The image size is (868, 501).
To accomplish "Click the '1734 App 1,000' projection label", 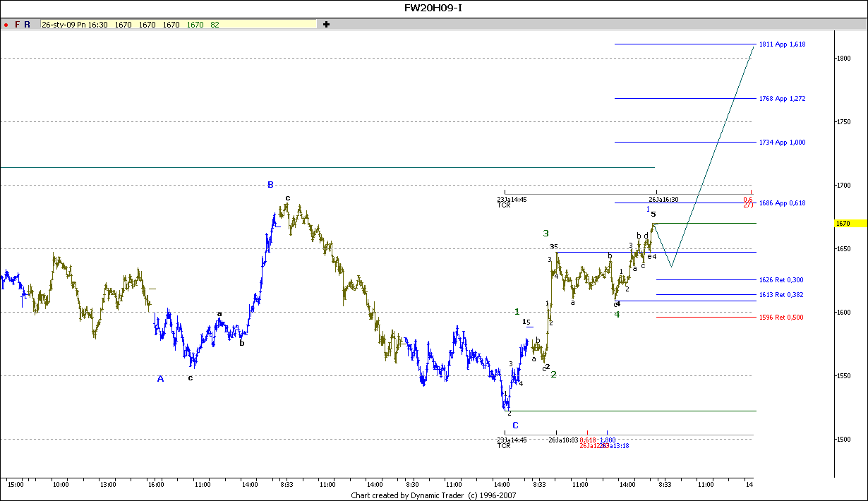I will coord(783,143).
